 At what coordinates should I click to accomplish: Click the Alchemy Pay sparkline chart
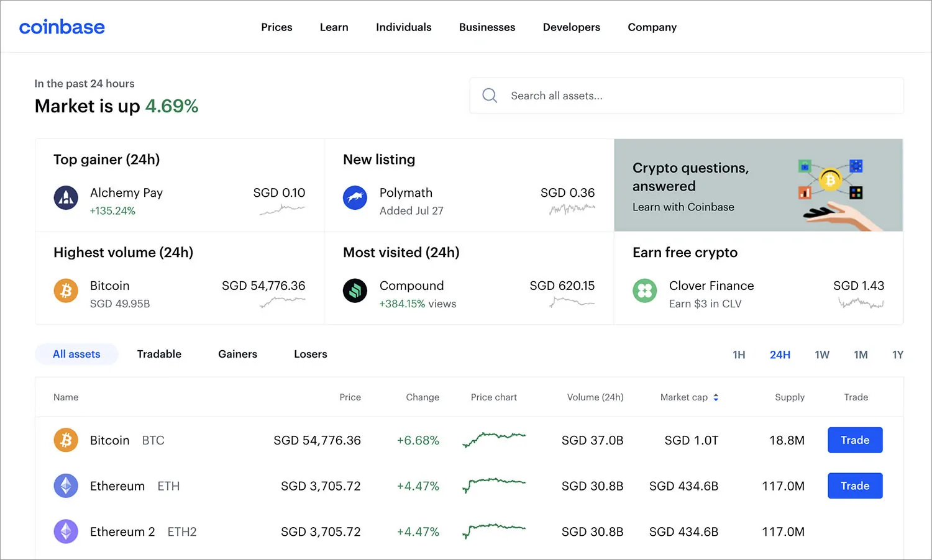[282, 210]
